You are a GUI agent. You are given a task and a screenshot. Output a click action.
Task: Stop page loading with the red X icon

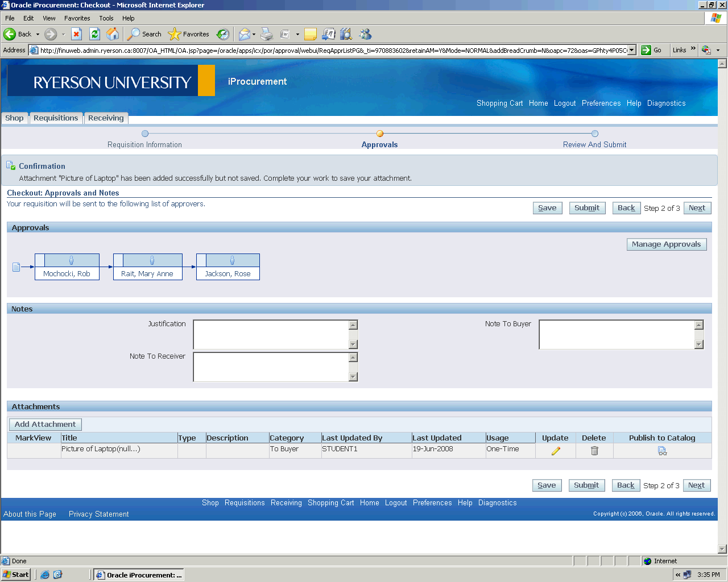(77, 34)
